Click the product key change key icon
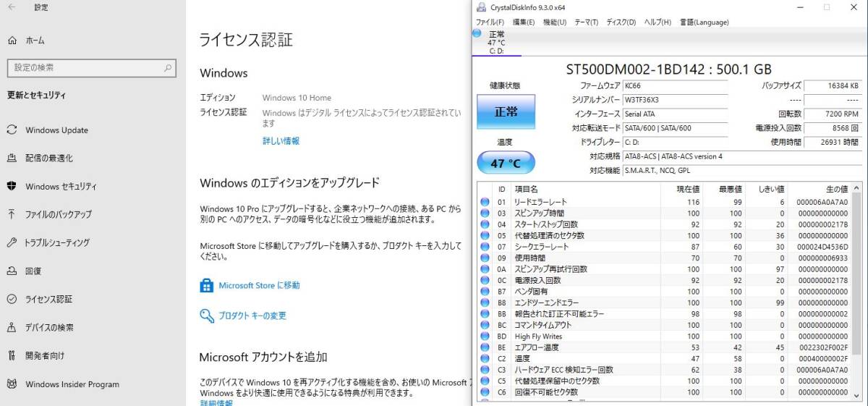The image size is (868, 406). point(207,316)
